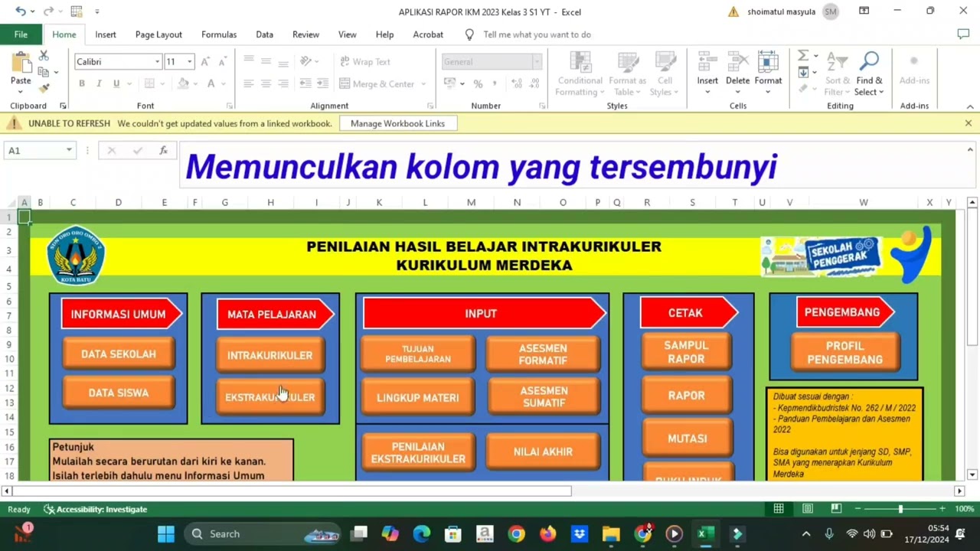Click Increase Font Size icon
This screenshot has height=551, width=980.
pos(205,62)
